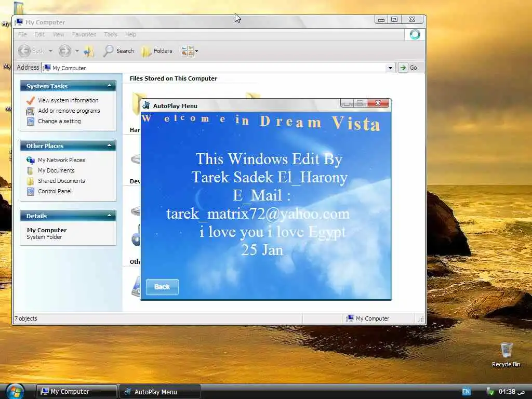Open the Views dropdown button
The image size is (532, 399).
click(190, 51)
